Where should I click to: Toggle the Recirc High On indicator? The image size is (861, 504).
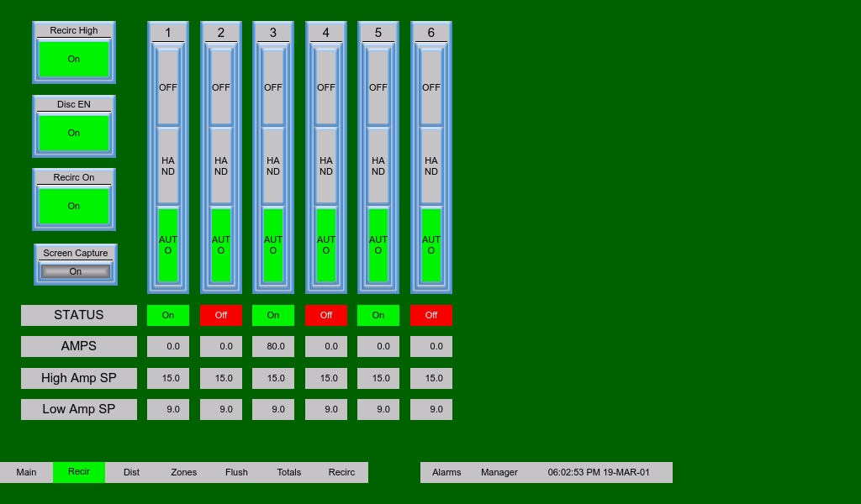tap(74, 59)
